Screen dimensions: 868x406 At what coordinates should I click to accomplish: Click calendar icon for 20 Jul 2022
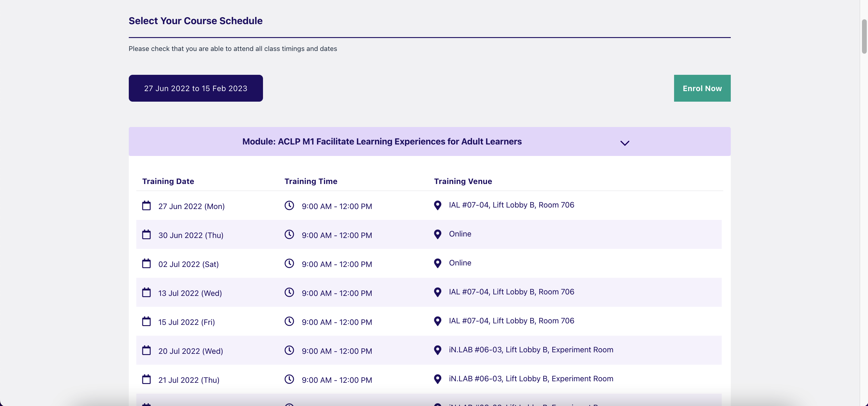point(146,350)
